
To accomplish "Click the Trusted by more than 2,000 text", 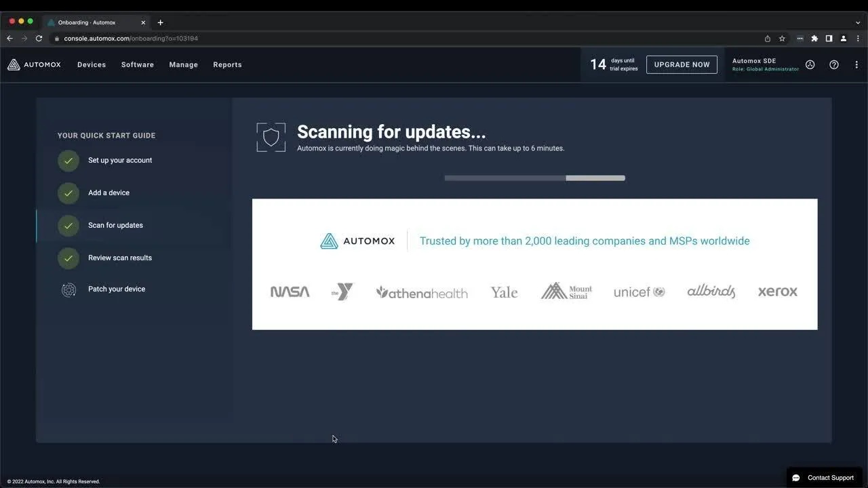I will tap(585, 241).
